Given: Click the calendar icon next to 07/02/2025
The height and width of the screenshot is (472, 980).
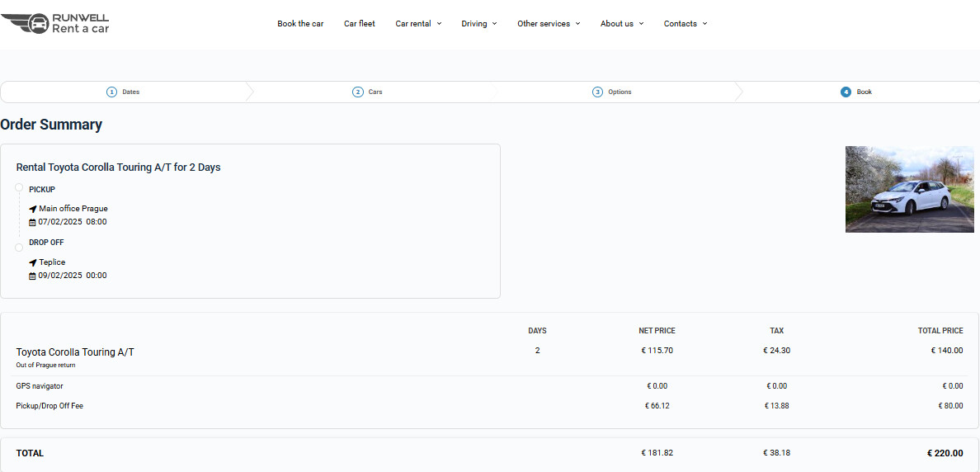Looking at the screenshot, I should [33, 222].
